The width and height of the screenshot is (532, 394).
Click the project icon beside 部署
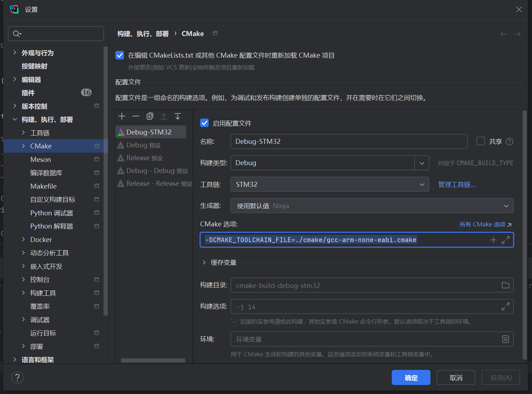coord(97,346)
